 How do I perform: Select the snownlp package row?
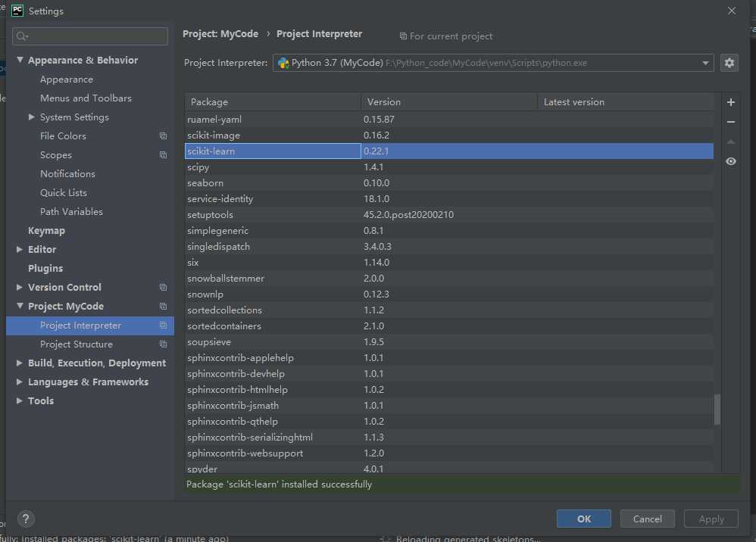coord(449,294)
